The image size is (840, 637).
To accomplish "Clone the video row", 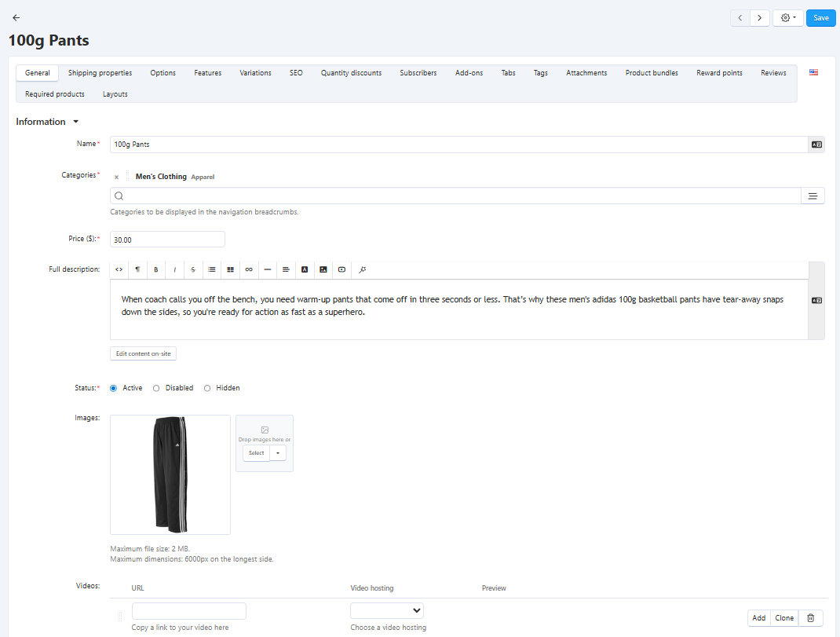I will (x=784, y=618).
